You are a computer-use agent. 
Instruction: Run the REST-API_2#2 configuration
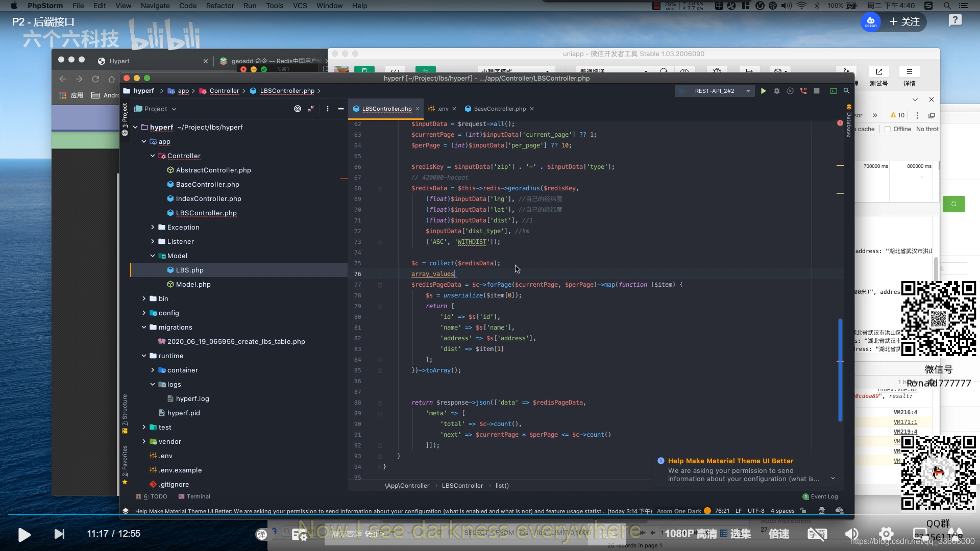pos(763,91)
